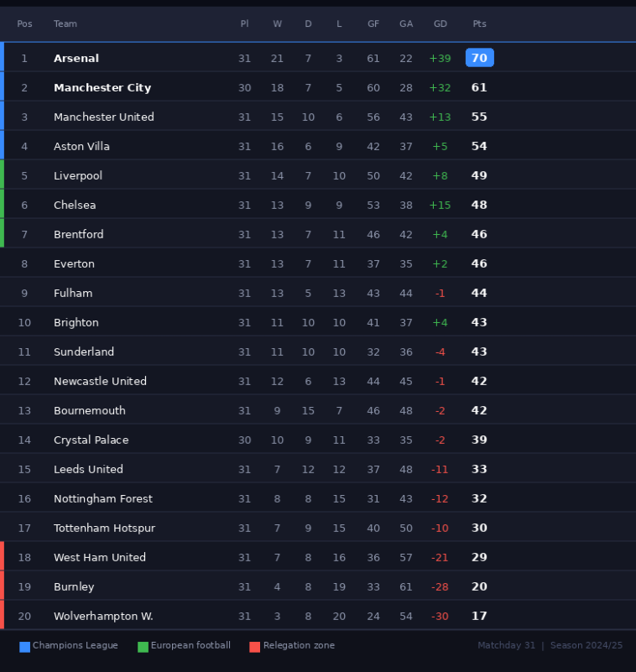Click the Liverpool team name
636x672 pixels.
78,176
